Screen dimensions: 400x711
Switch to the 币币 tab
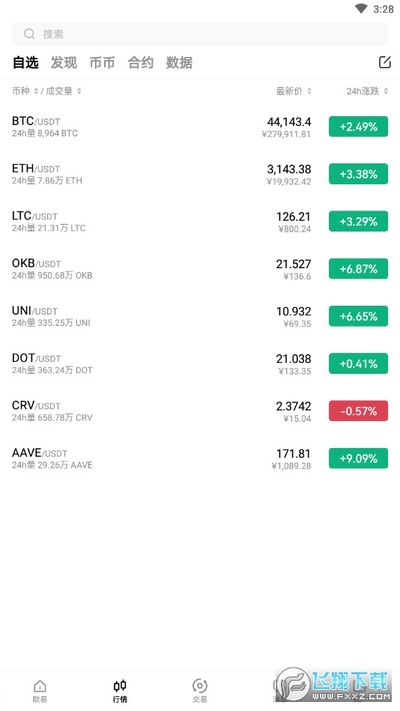[x=102, y=63]
